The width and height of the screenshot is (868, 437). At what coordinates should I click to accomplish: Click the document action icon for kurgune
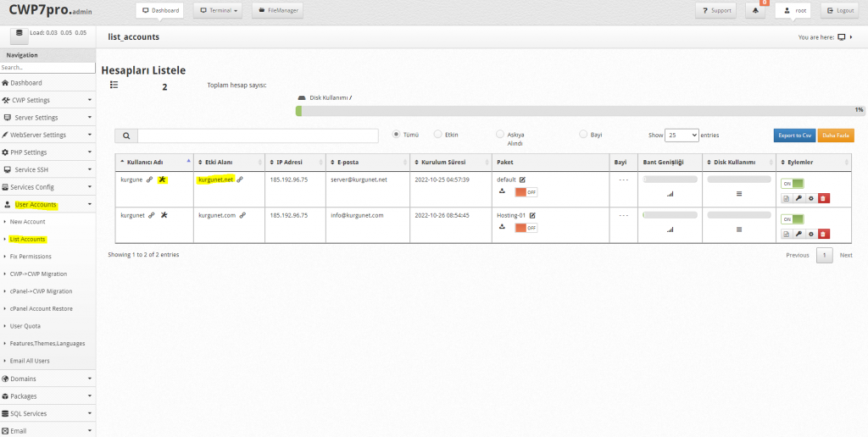pyautogui.click(x=786, y=198)
